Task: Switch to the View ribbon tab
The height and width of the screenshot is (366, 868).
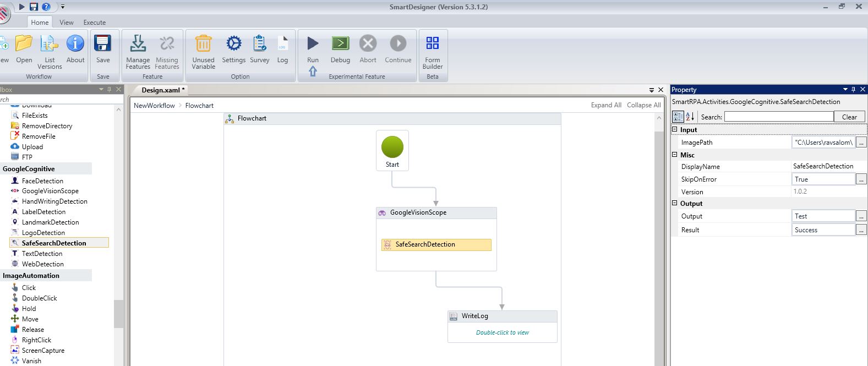Action: pyautogui.click(x=67, y=23)
